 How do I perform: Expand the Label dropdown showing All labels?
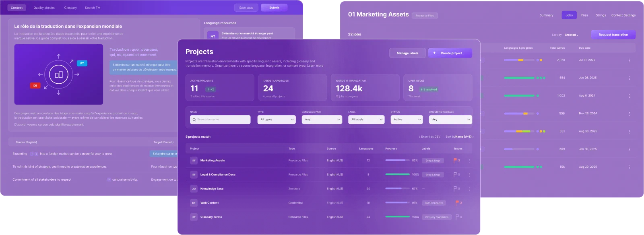(366, 120)
